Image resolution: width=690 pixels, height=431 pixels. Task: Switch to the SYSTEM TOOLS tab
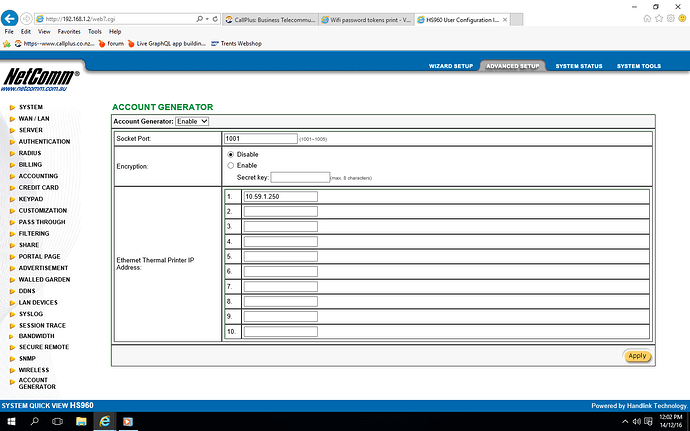(x=639, y=66)
